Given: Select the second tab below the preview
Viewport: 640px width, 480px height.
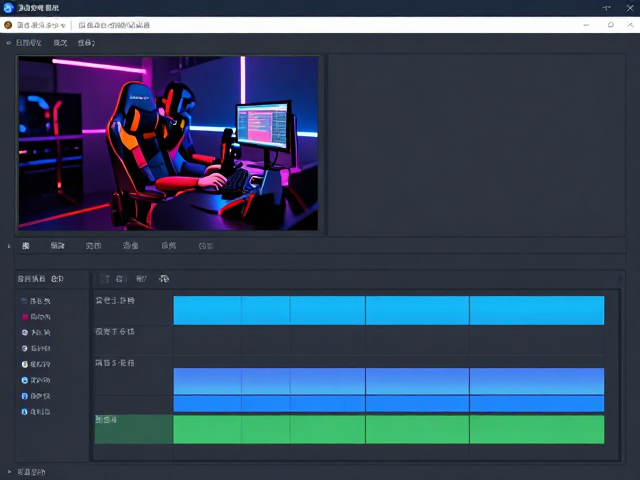Looking at the screenshot, I should tap(58, 246).
